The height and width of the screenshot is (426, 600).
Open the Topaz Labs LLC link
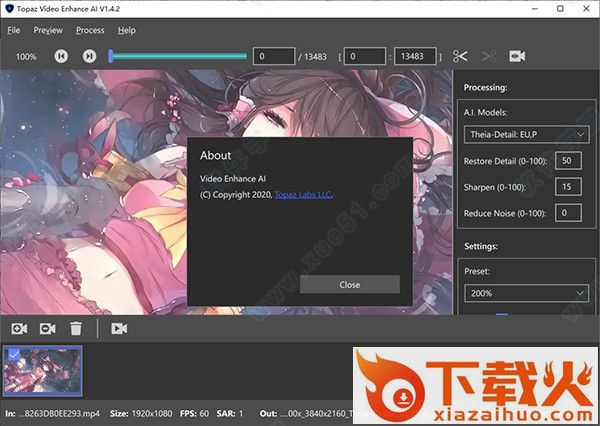coord(303,195)
